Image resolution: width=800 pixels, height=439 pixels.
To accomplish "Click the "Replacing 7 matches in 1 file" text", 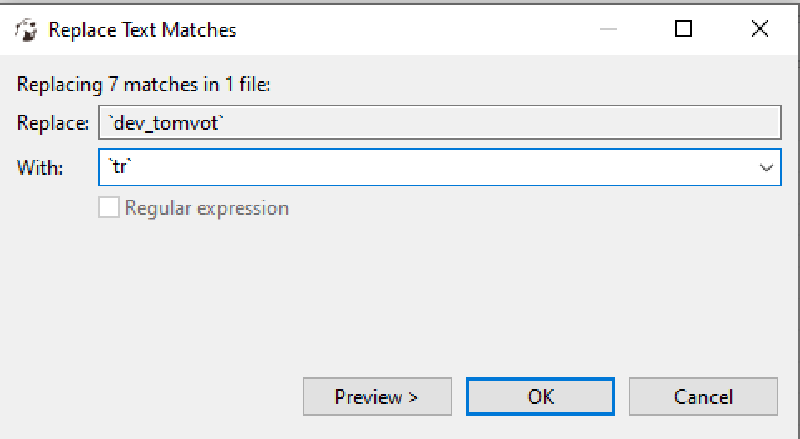I will [x=144, y=85].
